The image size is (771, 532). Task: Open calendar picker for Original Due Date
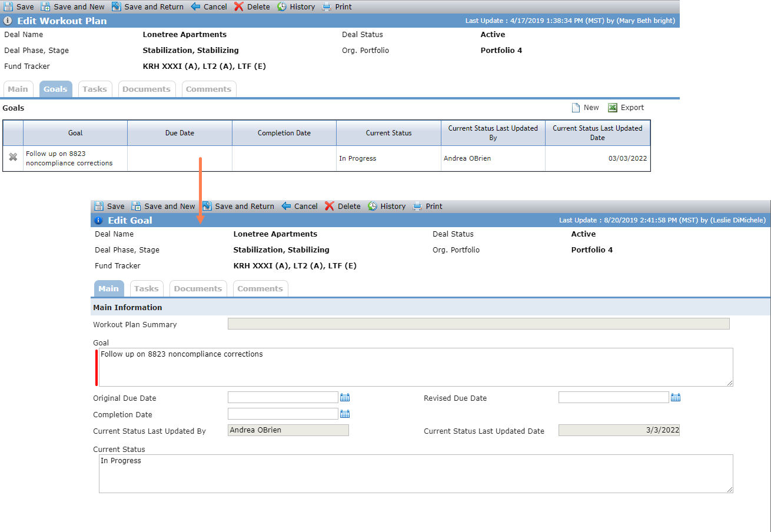coord(345,397)
